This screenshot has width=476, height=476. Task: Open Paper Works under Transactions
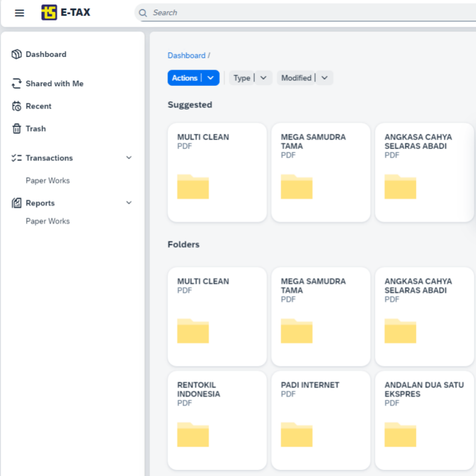[x=47, y=181]
